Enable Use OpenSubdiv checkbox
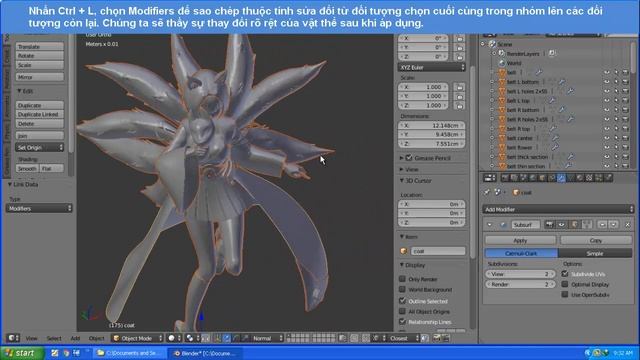Screen dimensions: 640x360 coord(565,294)
